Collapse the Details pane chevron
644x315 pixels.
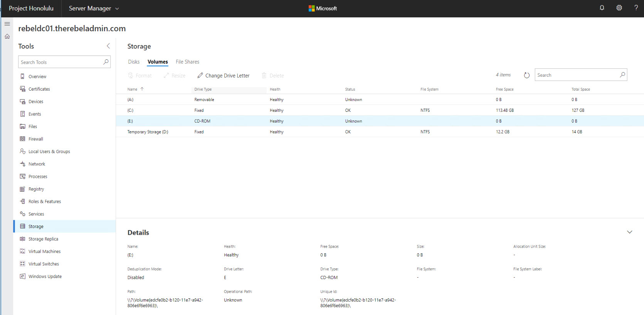[x=630, y=232]
